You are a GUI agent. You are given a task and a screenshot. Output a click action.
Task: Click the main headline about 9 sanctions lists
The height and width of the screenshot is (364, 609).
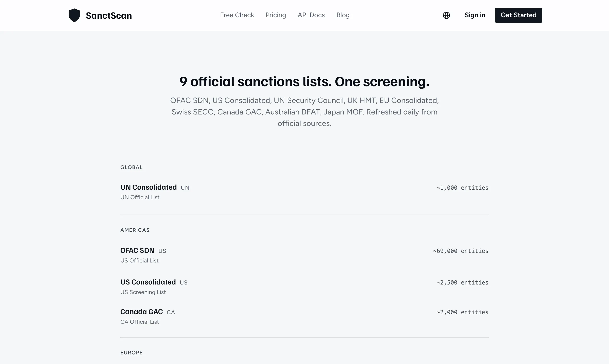coord(304,81)
